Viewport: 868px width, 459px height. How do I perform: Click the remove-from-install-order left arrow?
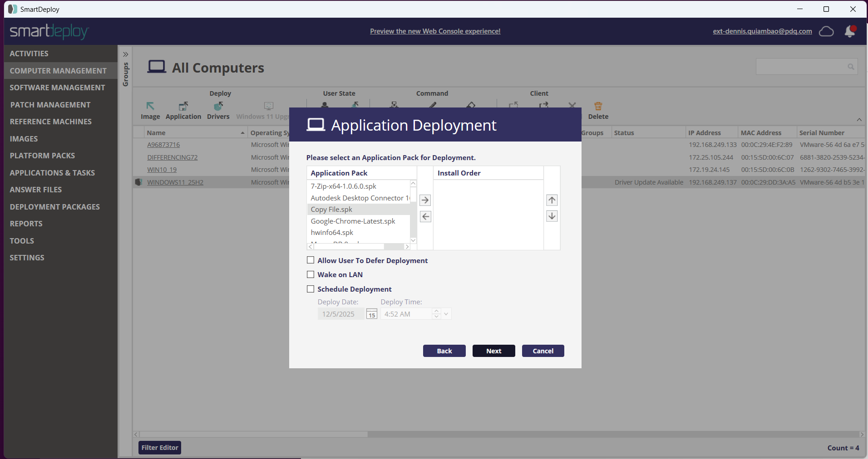coord(425,217)
